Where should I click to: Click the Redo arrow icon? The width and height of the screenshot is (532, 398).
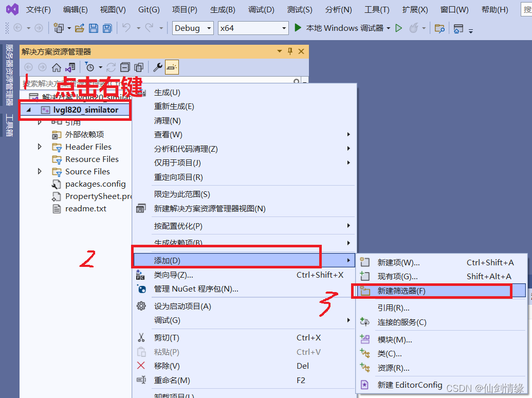[x=149, y=28]
